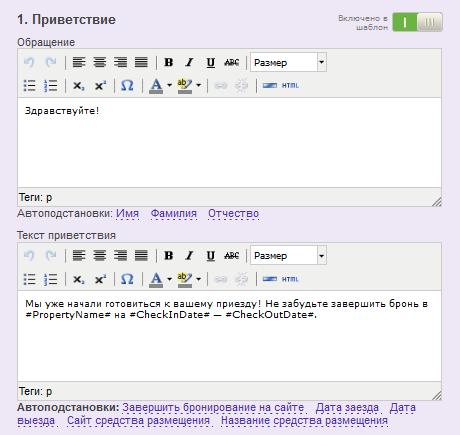Toggle strikethrough in the Обращение editor
This screenshot has height=435, width=460.
231,62
